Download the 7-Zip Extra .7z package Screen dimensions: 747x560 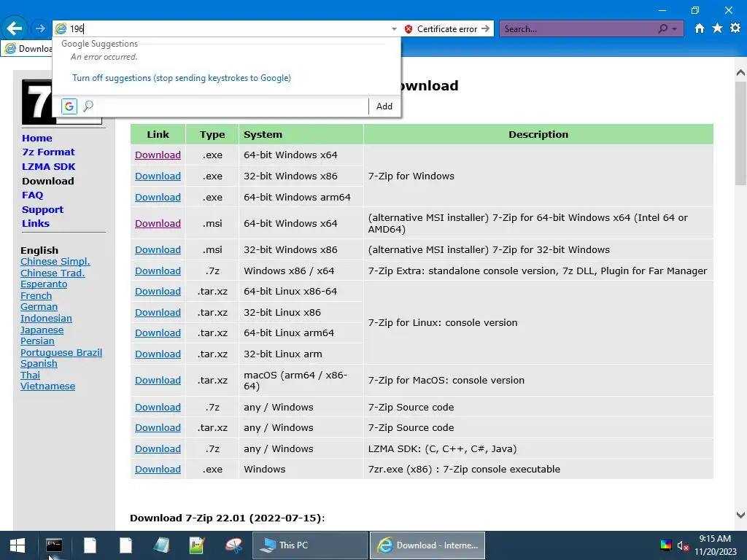coord(158,271)
